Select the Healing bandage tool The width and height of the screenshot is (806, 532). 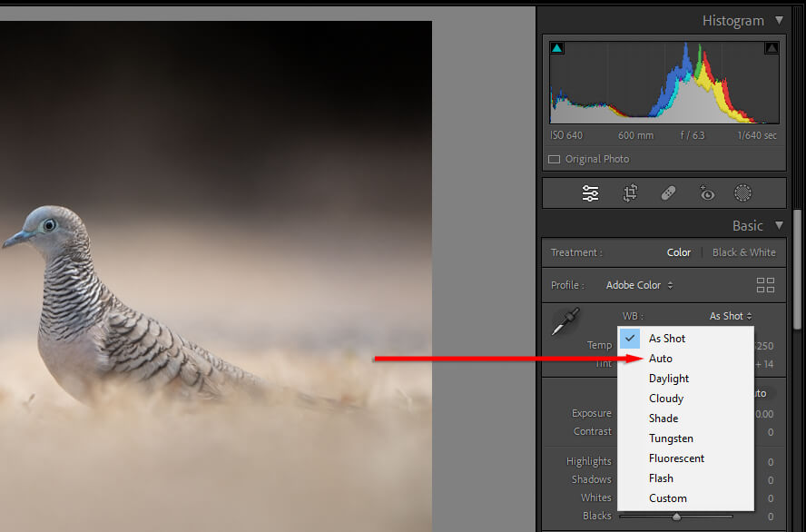pyautogui.click(x=668, y=192)
